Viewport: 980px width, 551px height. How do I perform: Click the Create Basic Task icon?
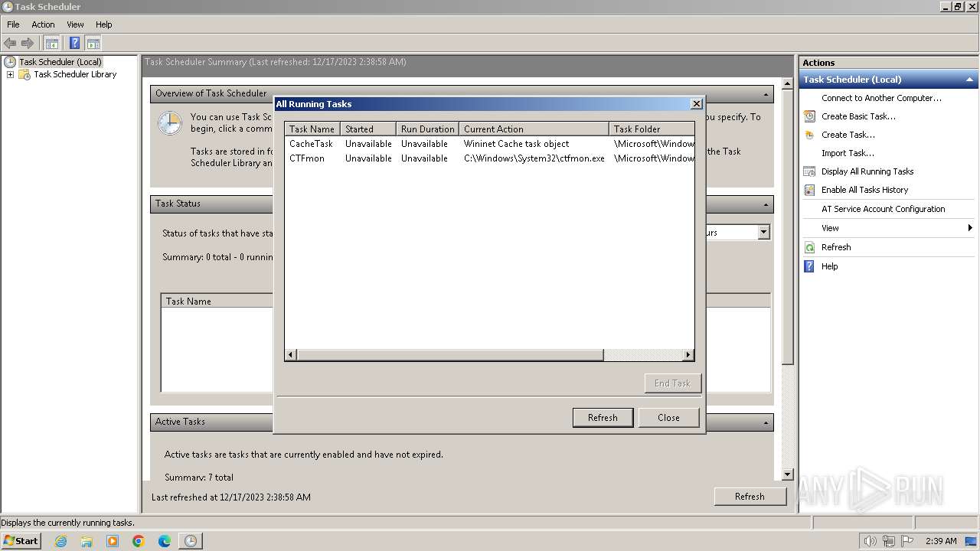coord(809,116)
